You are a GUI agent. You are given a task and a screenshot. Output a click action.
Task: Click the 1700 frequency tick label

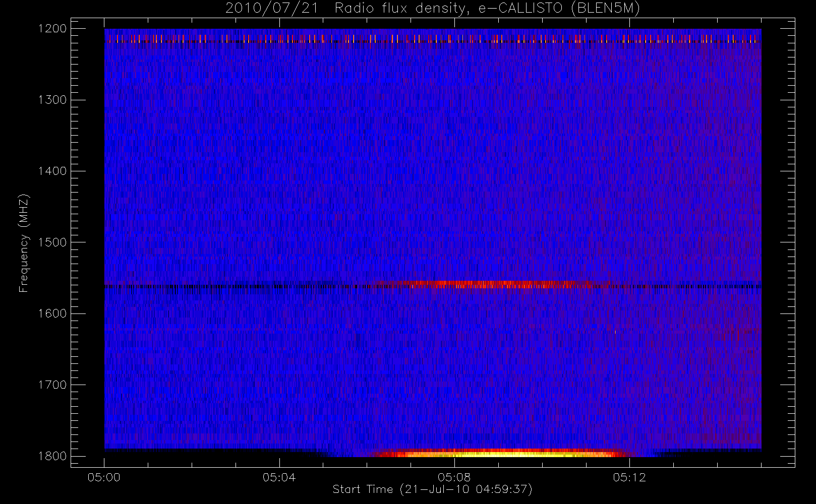52,385
